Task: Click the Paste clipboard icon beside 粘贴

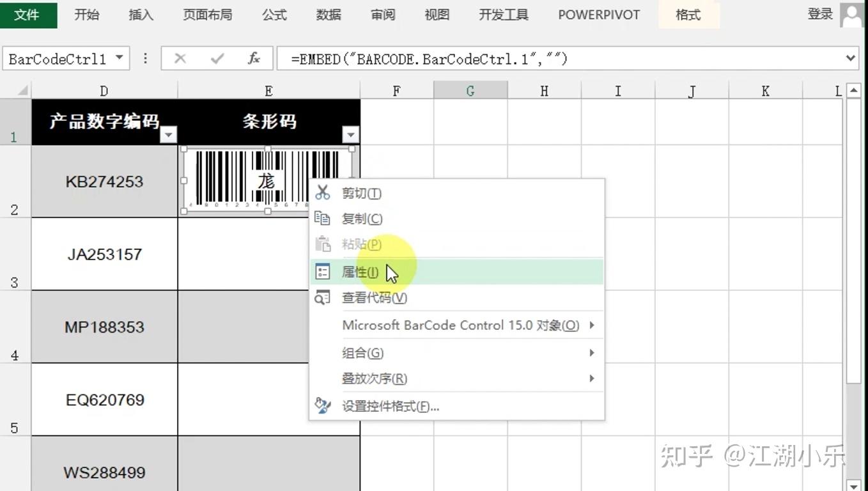Action: click(x=322, y=244)
